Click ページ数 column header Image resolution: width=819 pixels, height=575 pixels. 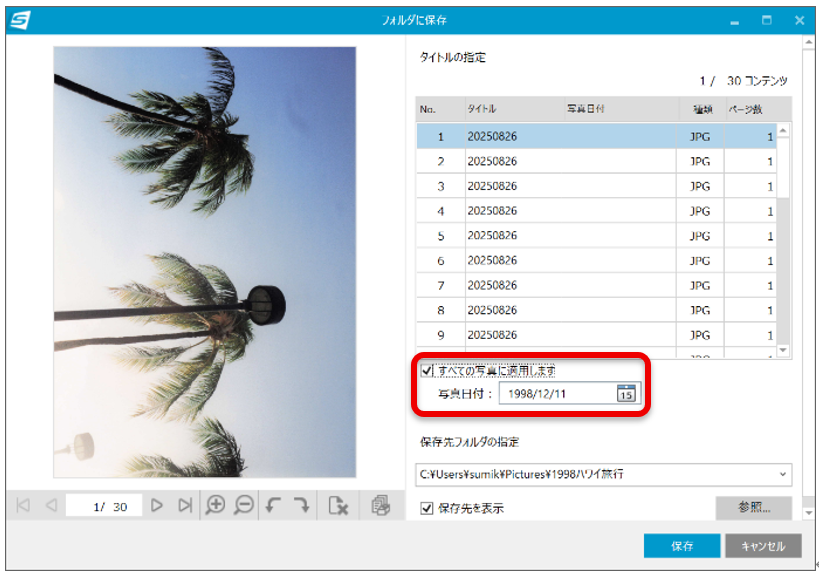pos(758,109)
